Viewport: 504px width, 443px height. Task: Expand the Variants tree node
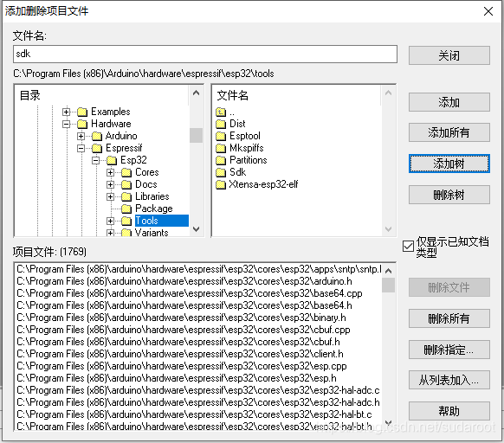coord(110,233)
